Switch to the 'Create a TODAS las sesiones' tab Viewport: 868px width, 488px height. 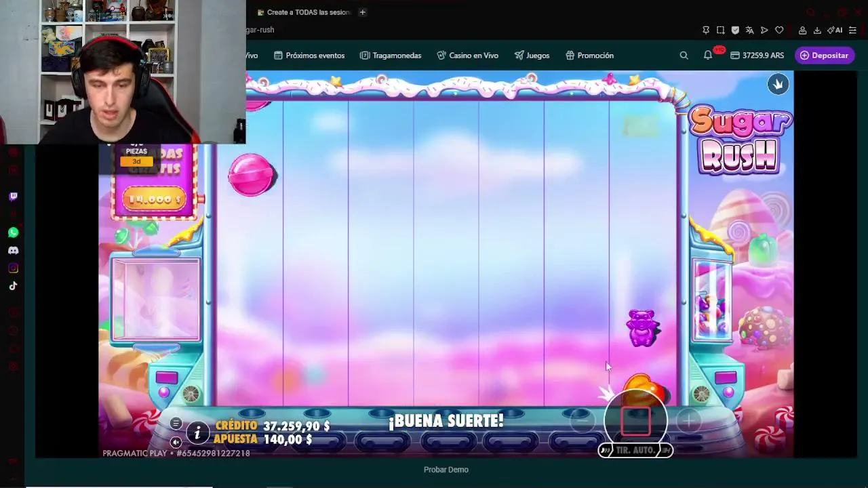click(304, 12)
